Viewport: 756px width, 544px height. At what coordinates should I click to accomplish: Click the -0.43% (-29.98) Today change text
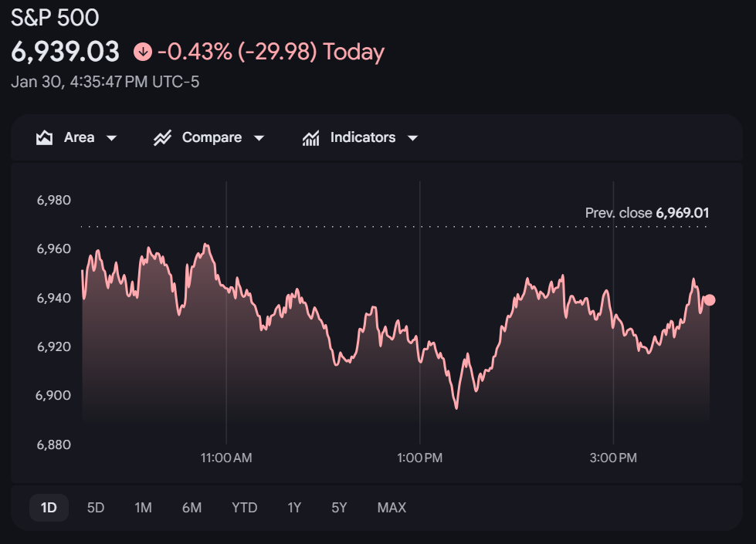tap(270, 52)
